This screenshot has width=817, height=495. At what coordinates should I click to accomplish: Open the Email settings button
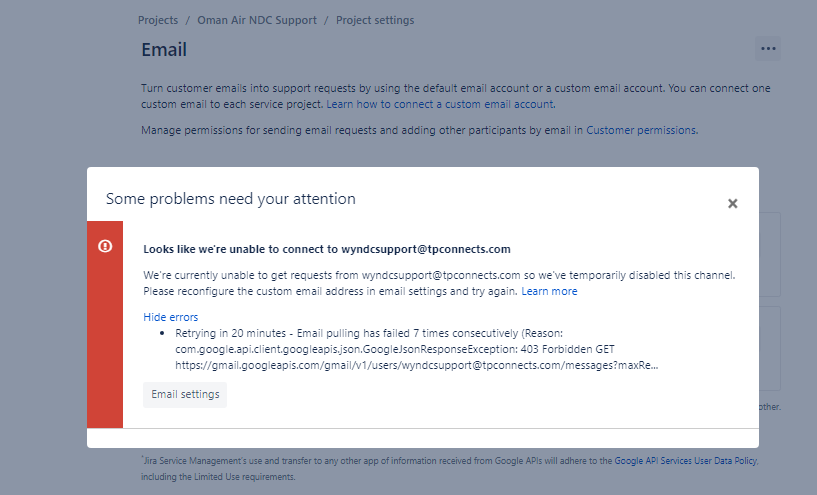point(185,394)
